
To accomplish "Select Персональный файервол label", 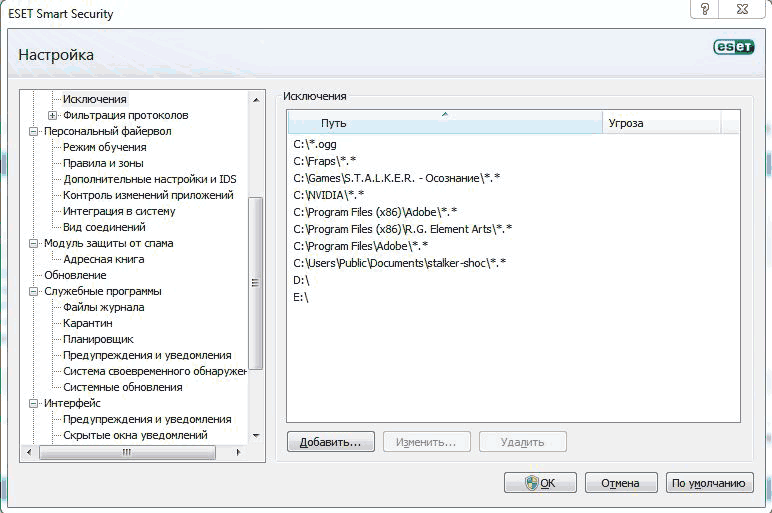I will tap(108, 131).
